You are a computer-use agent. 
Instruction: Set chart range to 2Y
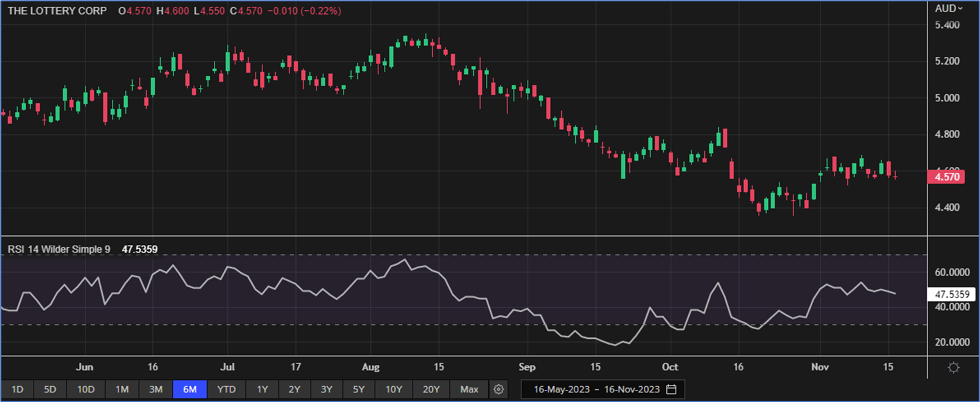[x=295, y=389]
